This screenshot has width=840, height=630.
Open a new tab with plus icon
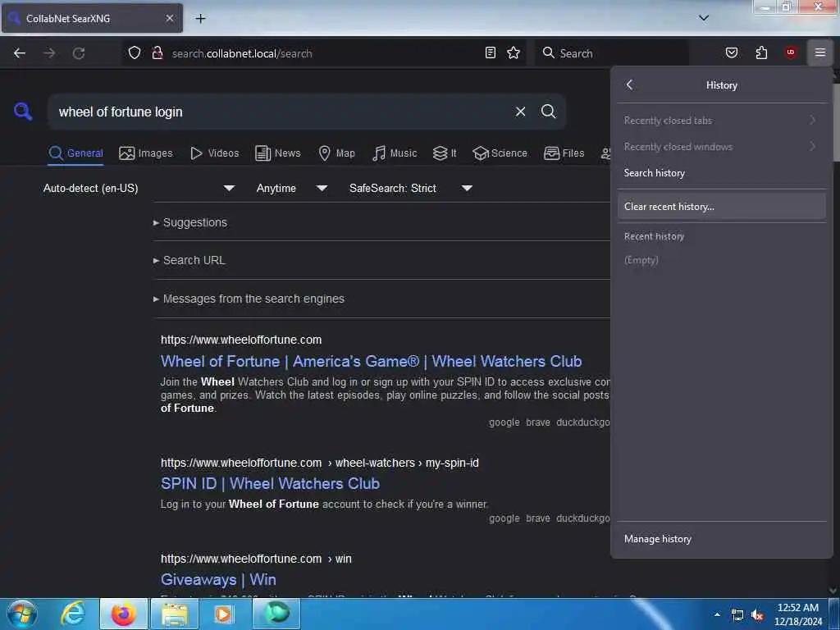[x=200, y=19]
